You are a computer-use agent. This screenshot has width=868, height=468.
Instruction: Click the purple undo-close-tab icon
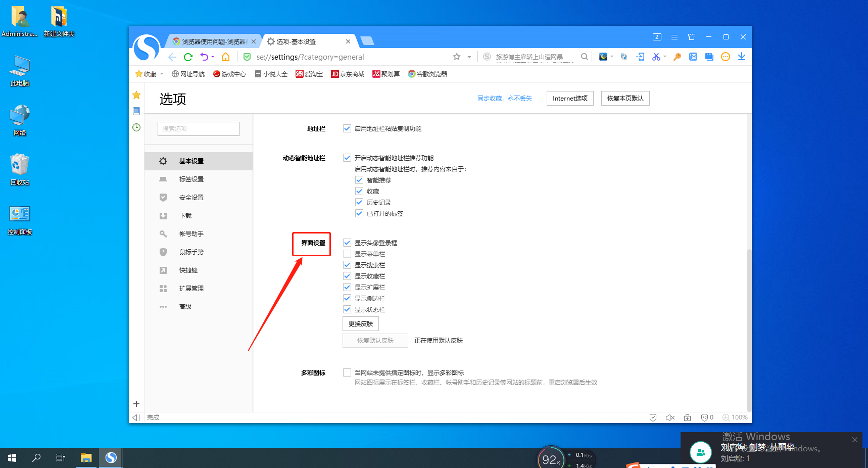204,57
